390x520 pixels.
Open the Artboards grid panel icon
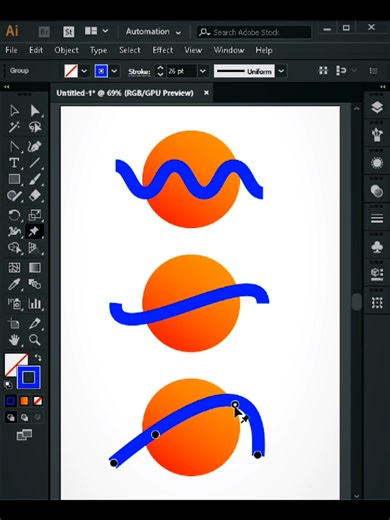377,303
